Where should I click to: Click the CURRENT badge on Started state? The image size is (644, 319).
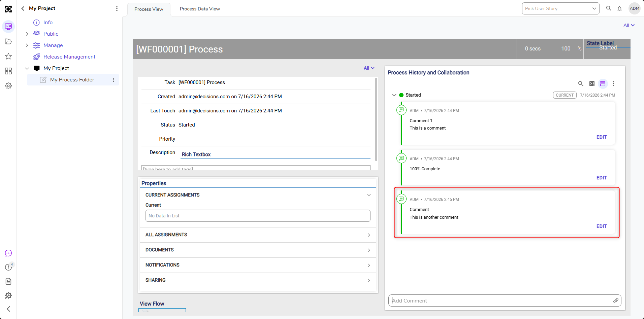(565, 95)
